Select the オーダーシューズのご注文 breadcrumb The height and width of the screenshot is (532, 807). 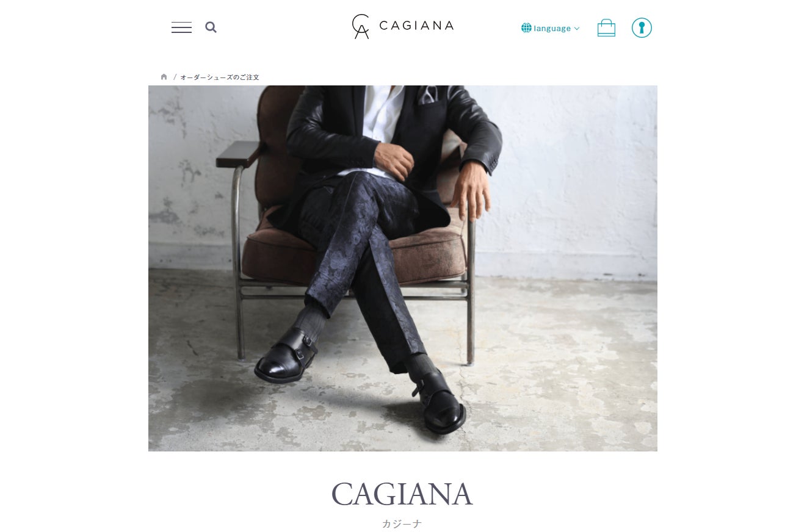220,77
